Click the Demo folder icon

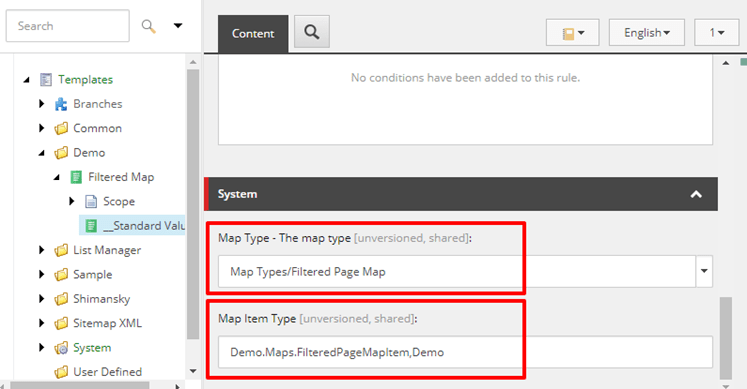click(61, 153)
